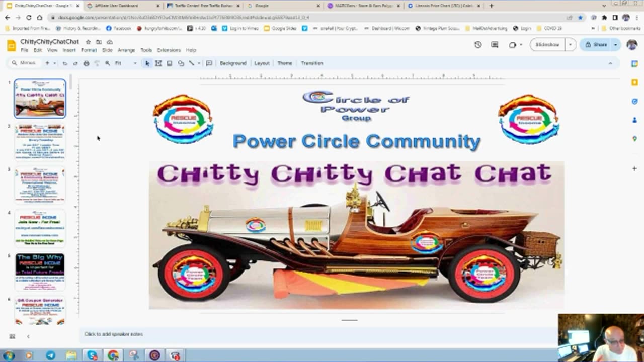Open the Help menu
Image resolution: width=644 pixels, height=362 pixels.
point(191,50)
